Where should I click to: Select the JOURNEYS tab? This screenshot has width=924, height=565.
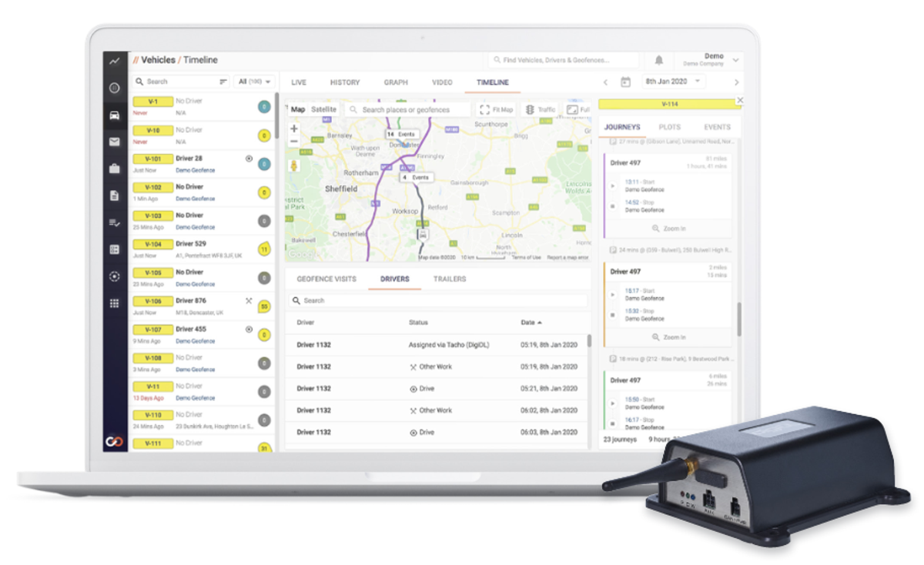click(622, 127)
